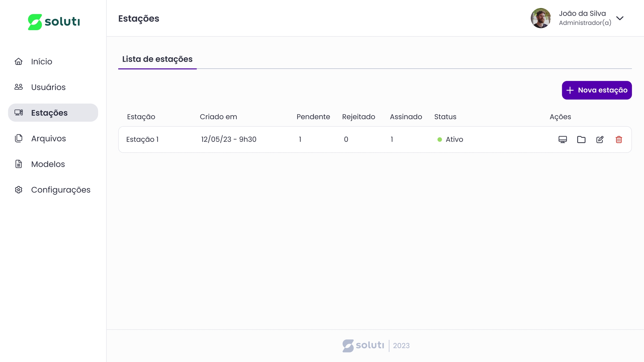Click the users icon beside Usuários
644x362 pixels.
click(x=18, y=87)
